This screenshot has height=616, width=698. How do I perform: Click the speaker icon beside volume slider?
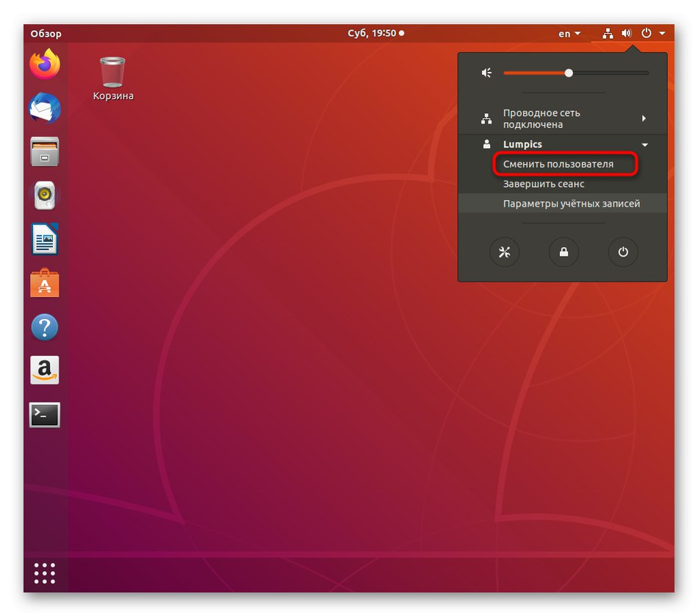tap(486, 73)
